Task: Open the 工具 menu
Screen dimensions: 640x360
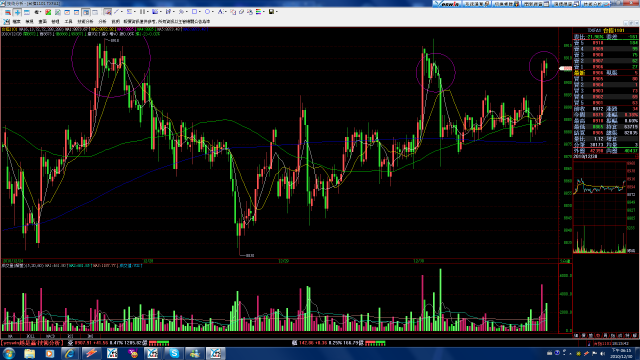Action: pyautogui.click(x=68, y=21)
